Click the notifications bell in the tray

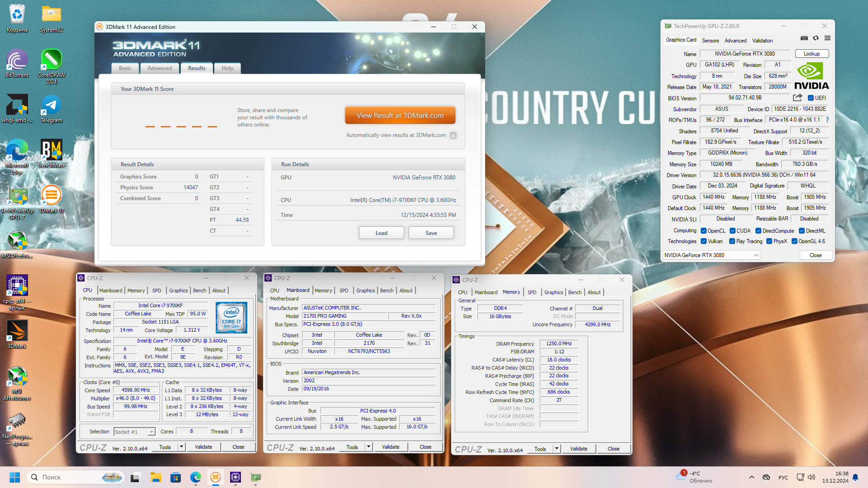[x=855, y=477]
